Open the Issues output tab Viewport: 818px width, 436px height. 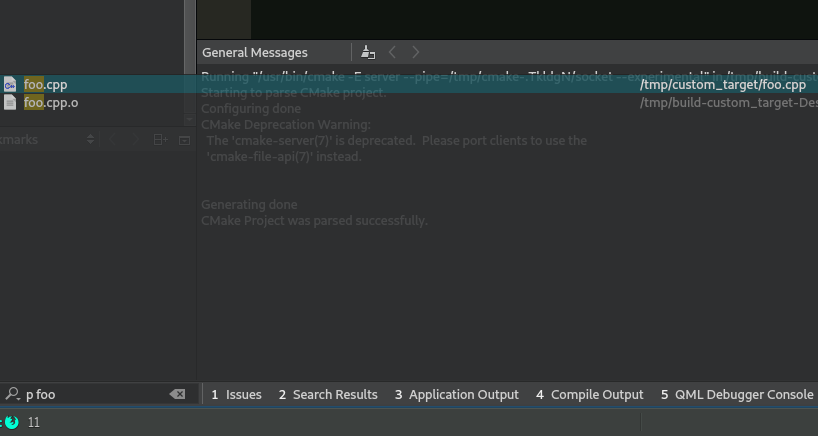pos(236,394)
